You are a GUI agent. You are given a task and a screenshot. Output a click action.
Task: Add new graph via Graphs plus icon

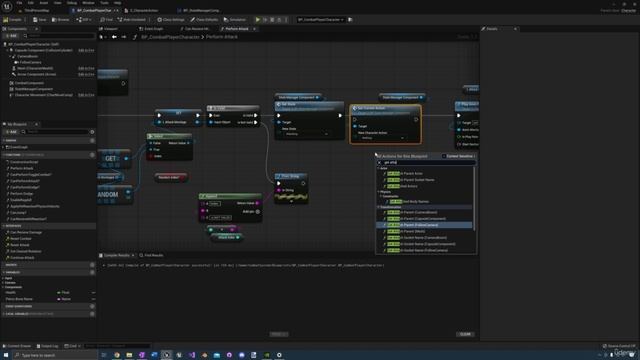[92, 140]
